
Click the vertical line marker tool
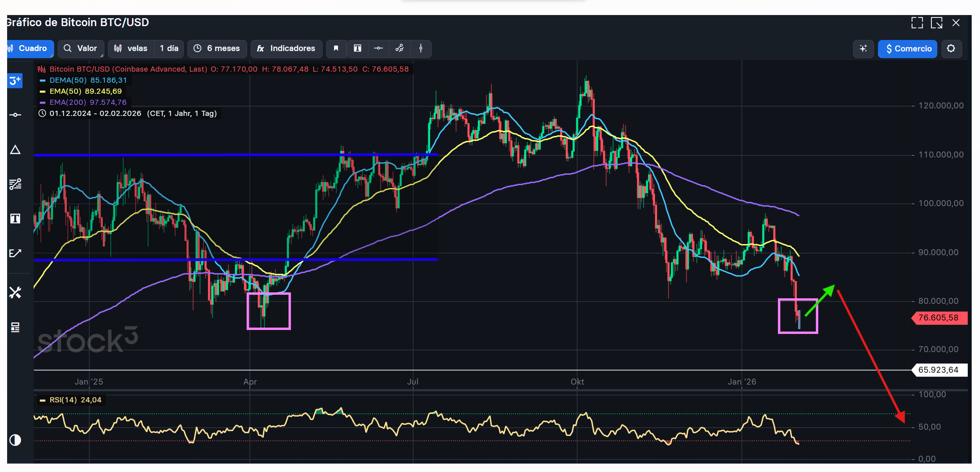click(x=421, y=48)
